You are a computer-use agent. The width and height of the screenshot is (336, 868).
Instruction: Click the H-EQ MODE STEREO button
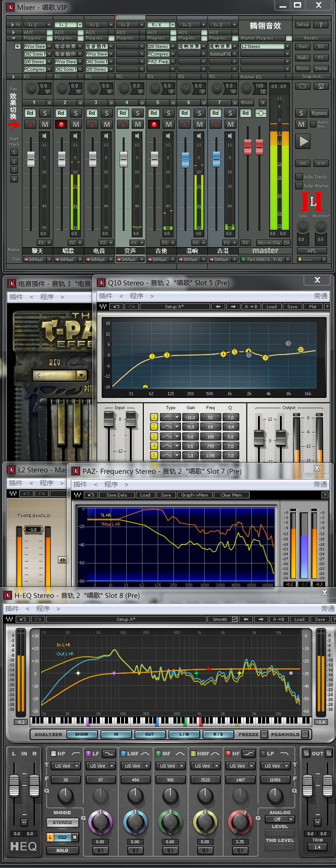(x=62, y=823)
